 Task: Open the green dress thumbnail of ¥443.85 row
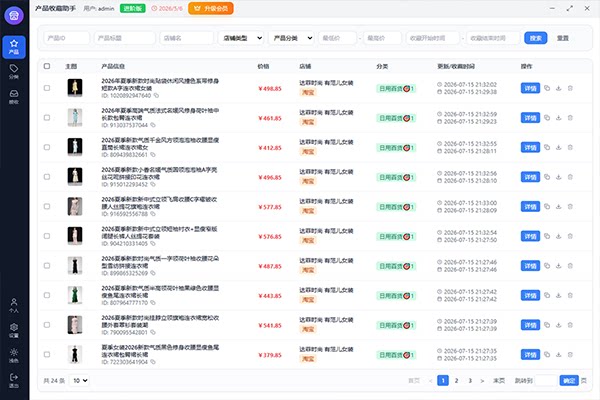click(75, 295)
